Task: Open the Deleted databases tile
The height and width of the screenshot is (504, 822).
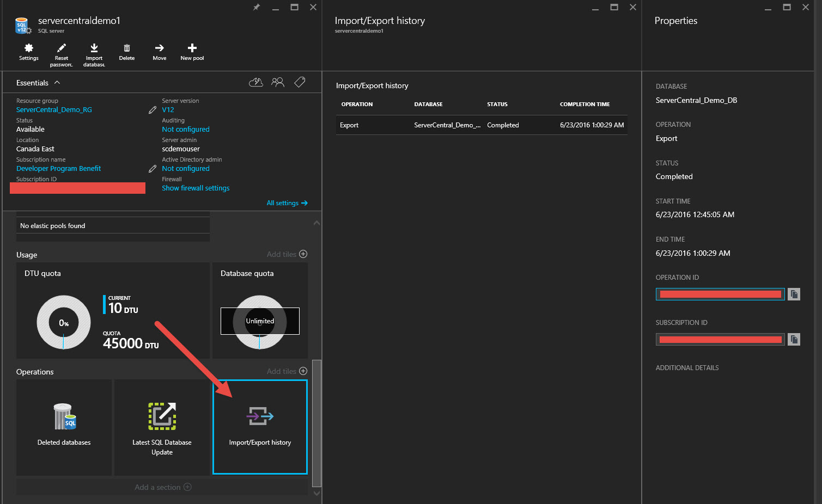Action: click(64, 427)
